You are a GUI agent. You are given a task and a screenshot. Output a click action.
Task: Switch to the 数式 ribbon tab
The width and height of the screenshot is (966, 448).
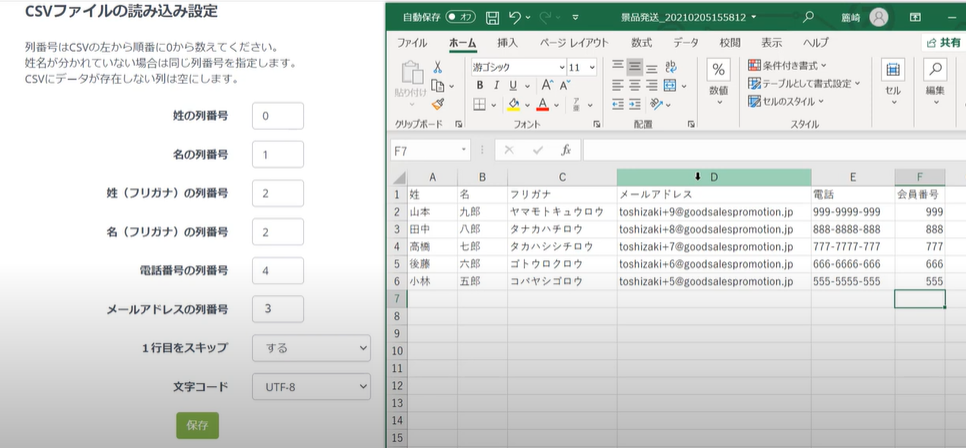pyautogui.click(x=641, y=43)
